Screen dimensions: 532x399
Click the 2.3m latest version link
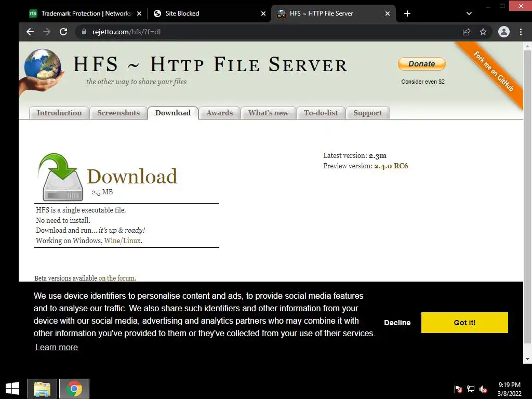point(378,156)
